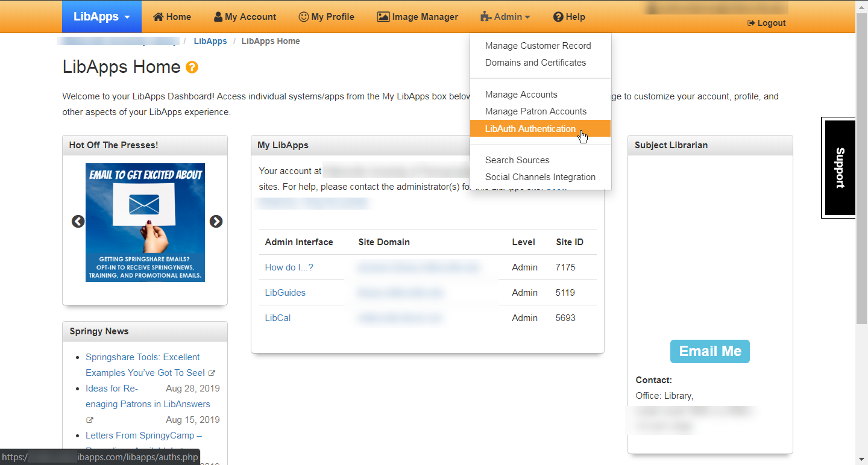868x465 pixels.
Task: Click the Logout icon in the header
Action: pyautogui.click(x=750, y=23)
